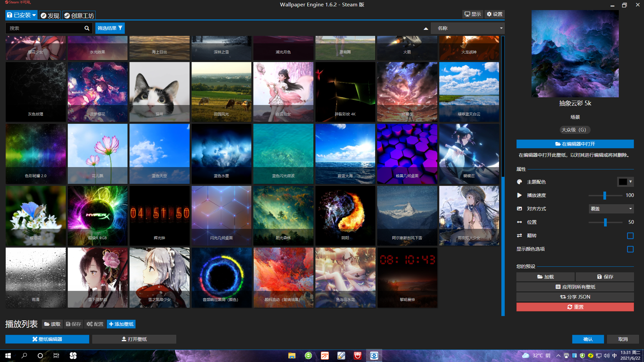Screen dimensions: 644x362
Task: Open the 壁纸编辑器 wallpaper editor
Action: (x=47, y=339)
